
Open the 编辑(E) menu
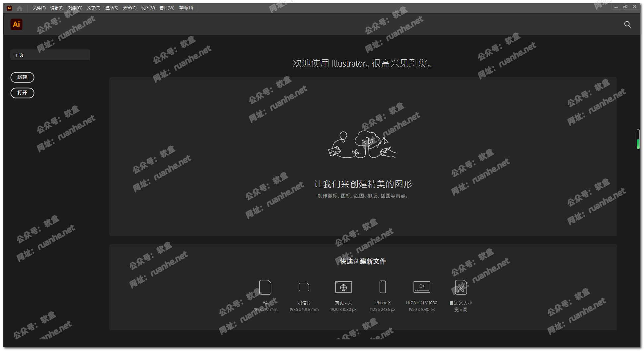point(57,8)
